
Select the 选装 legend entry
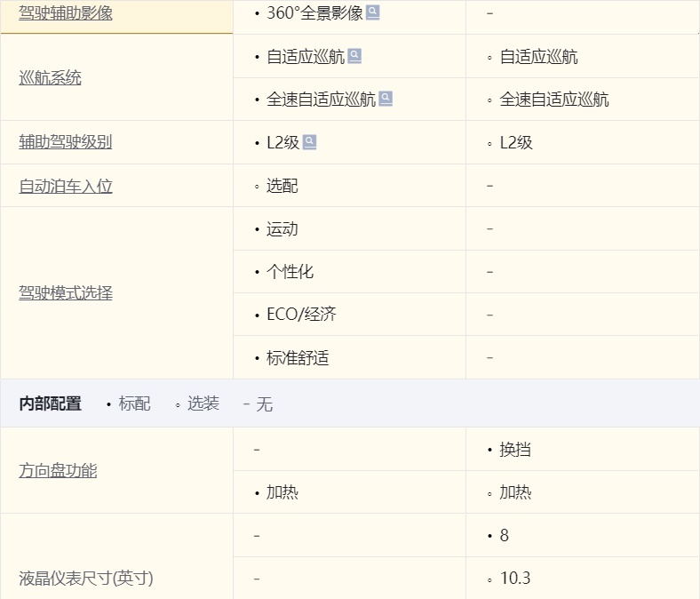203,403
